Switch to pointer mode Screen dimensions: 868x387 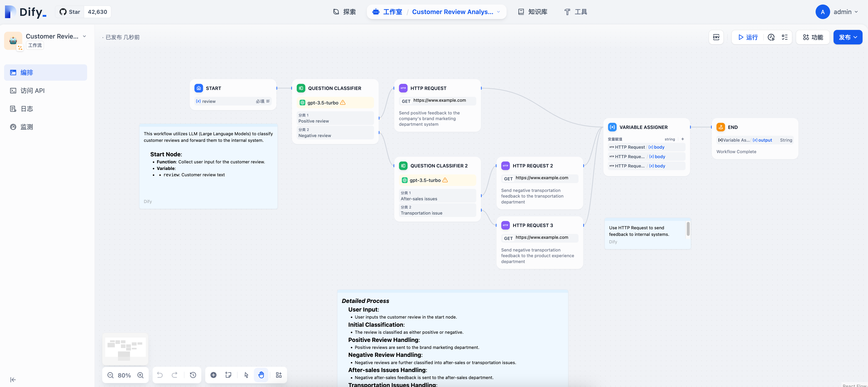point(246,375)
